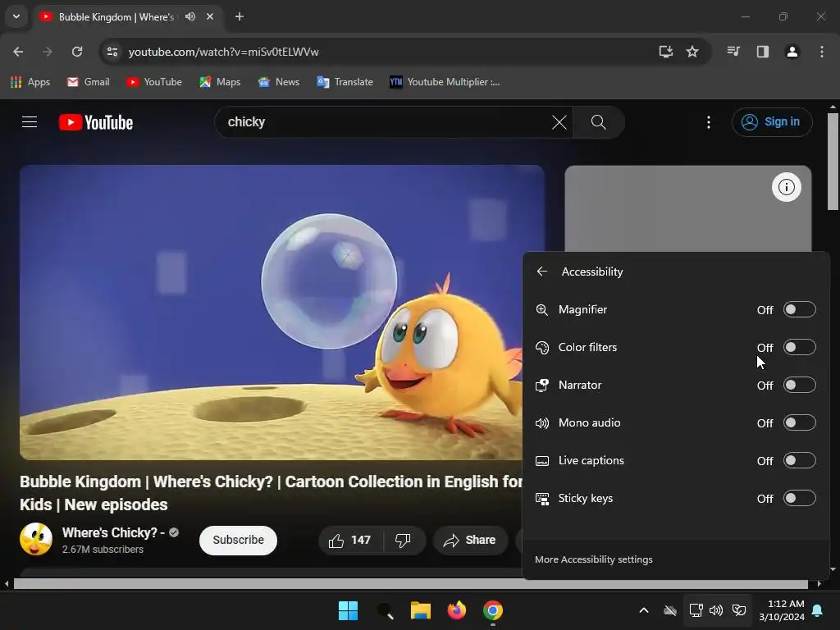Screen dimensions: 840x630
Task: Click the Narrator icon
Action: click(542, 386)
